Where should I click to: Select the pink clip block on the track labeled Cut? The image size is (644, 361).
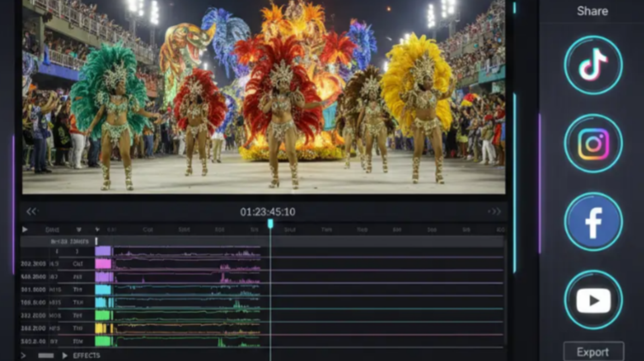103,264
